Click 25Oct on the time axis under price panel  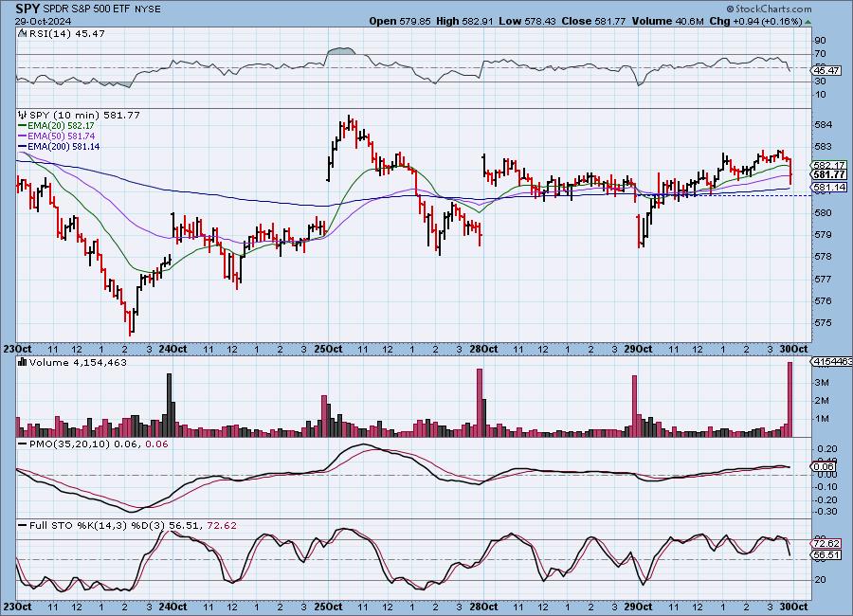click(x=328, y=349)
